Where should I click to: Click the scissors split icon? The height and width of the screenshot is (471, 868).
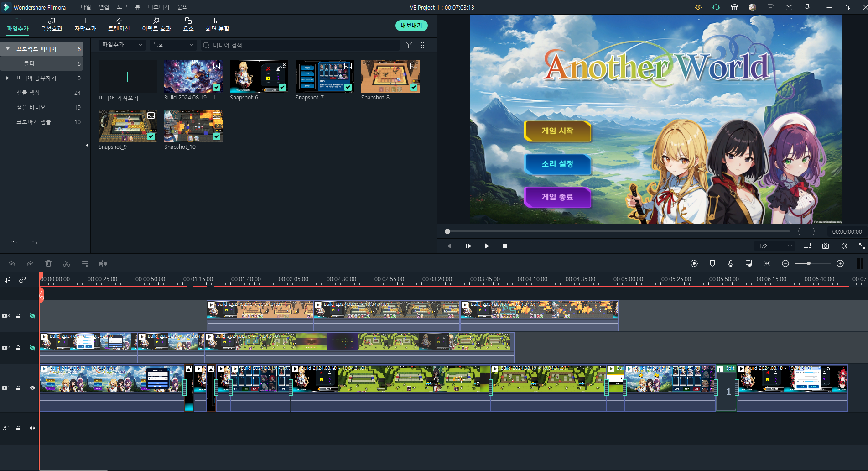click(67, 263)
